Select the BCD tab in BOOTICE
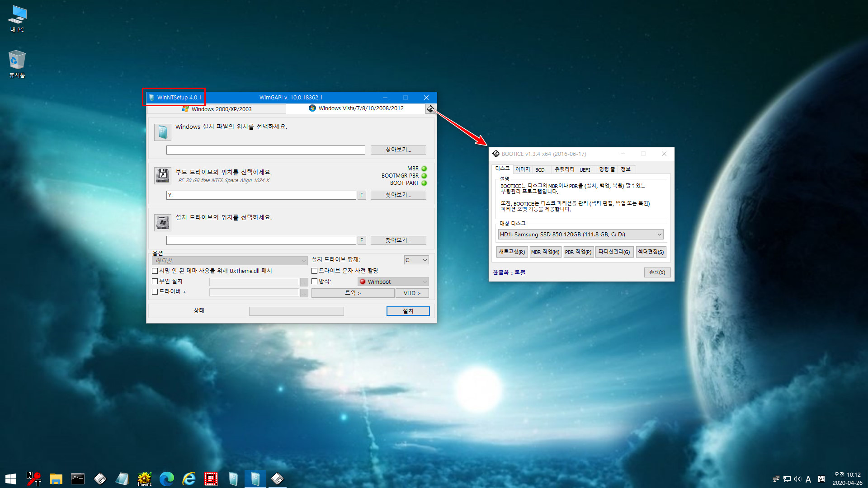868x488 pixels. click(540, 170)
